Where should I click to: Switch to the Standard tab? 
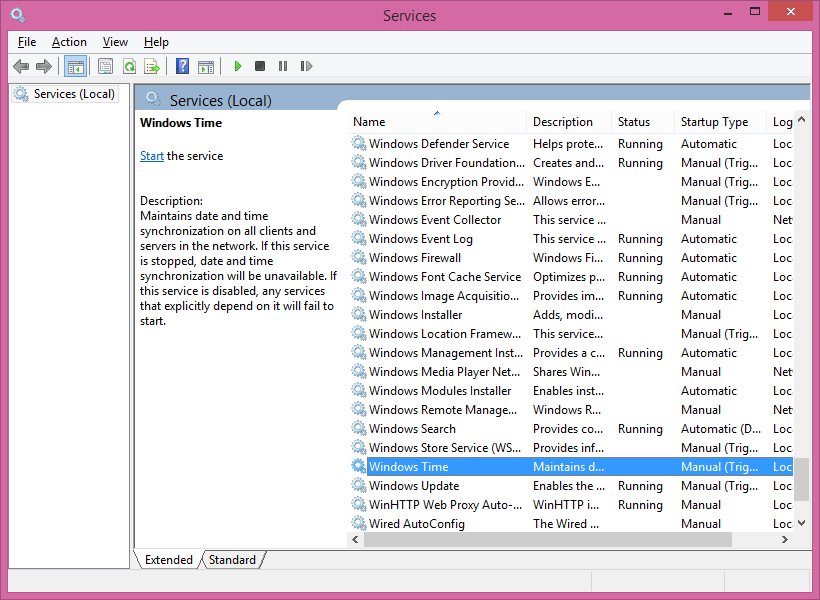pos(231,560)
